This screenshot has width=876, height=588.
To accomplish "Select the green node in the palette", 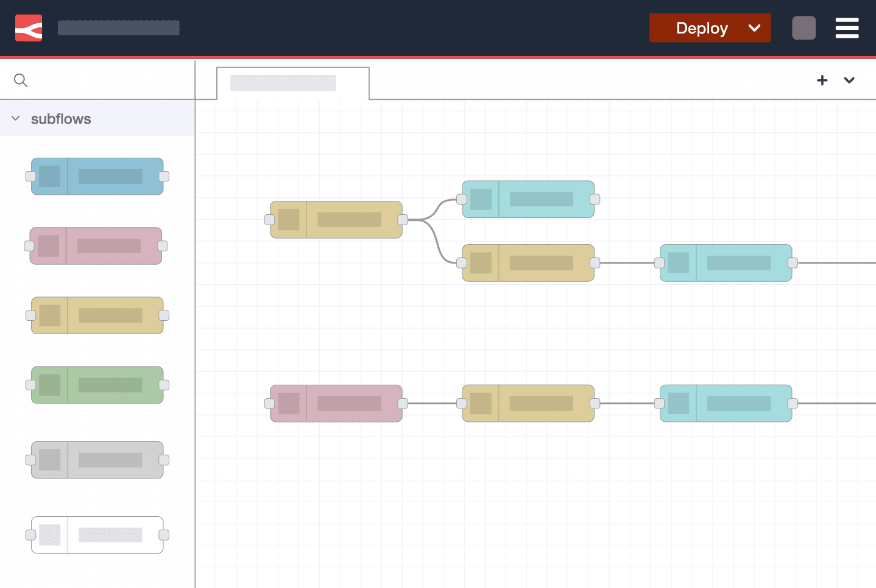I will 97,384.
